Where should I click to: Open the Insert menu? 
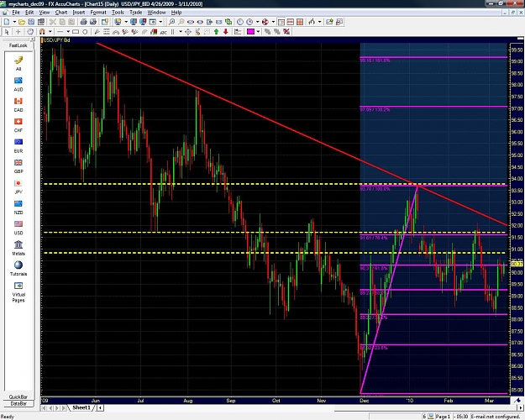pos(79,13)
